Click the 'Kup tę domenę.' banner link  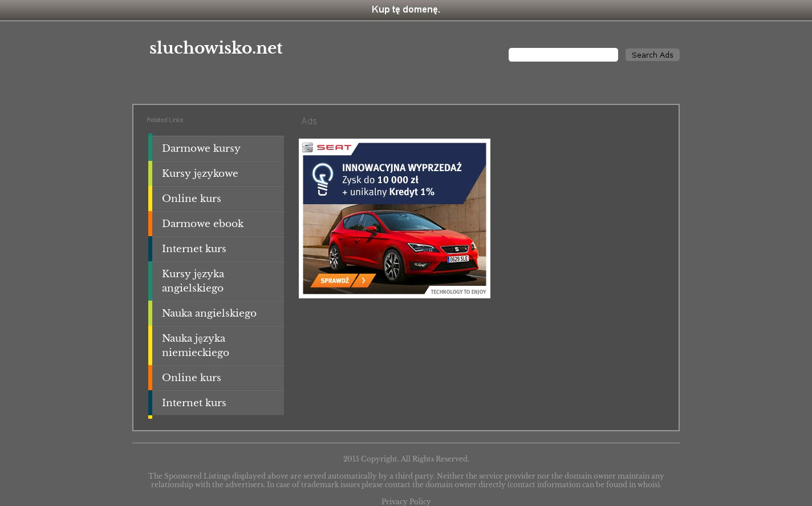pos(405,10)
